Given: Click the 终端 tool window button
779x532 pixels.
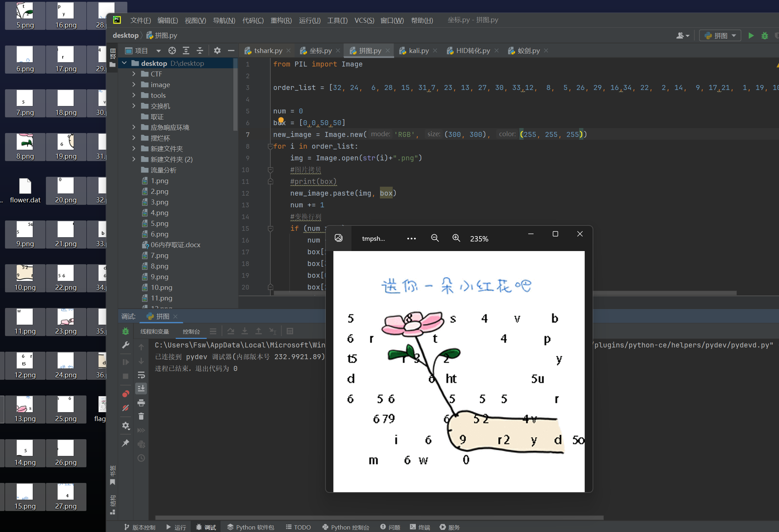Looking at the screenshot, I should point(420,527).
